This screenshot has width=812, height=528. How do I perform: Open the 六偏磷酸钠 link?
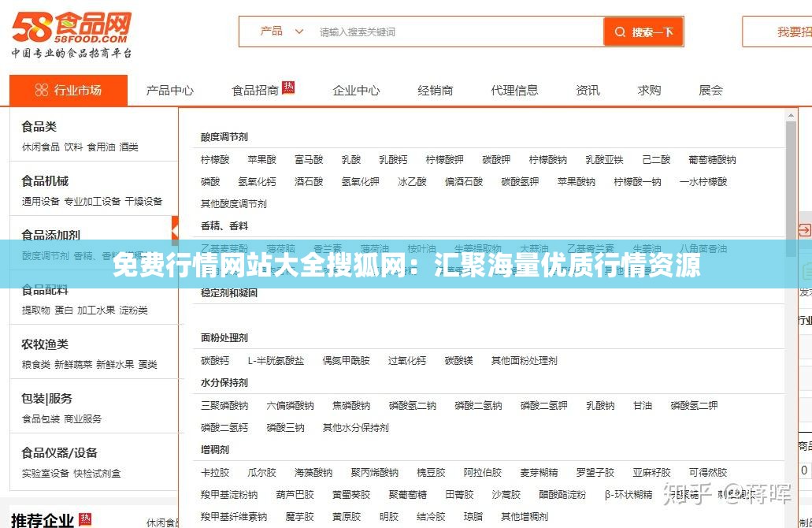click(290, 406)
